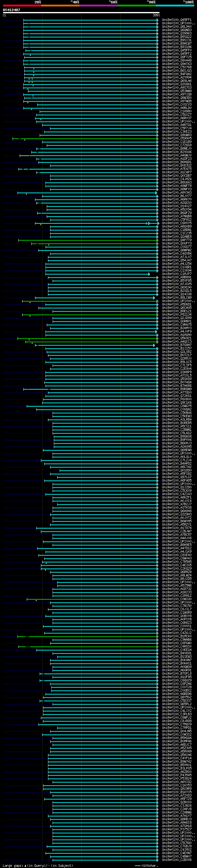Select hit label UniRef100_C7MQY9
This screenshot has height=868, width=197.
(x=177, y=725)
